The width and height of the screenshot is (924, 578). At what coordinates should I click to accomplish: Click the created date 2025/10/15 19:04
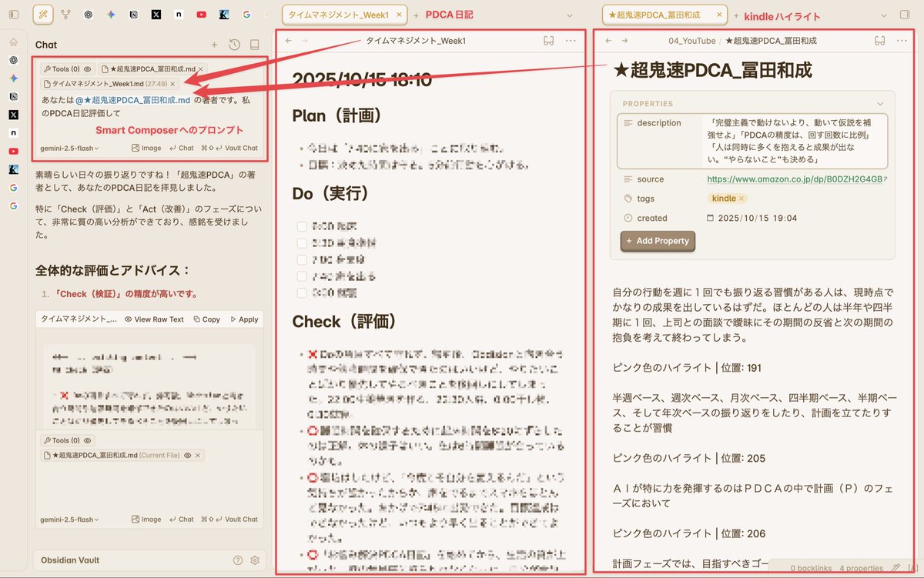pos(757,218)
